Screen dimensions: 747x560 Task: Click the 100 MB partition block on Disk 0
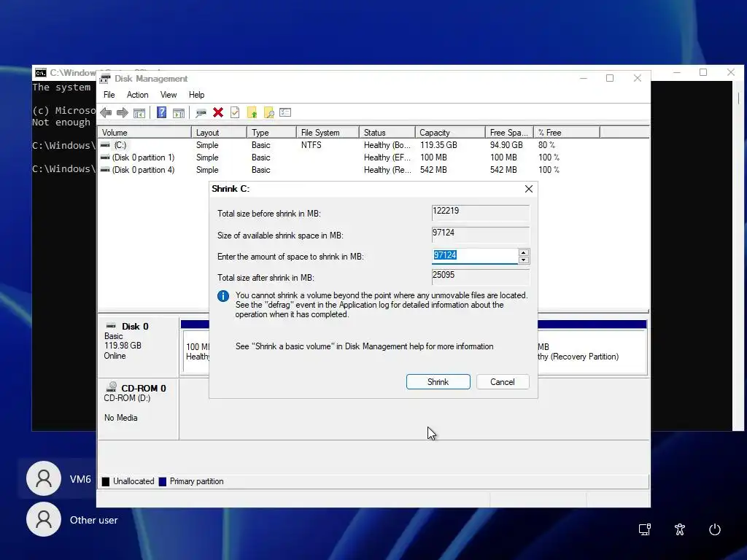point(197,351)
